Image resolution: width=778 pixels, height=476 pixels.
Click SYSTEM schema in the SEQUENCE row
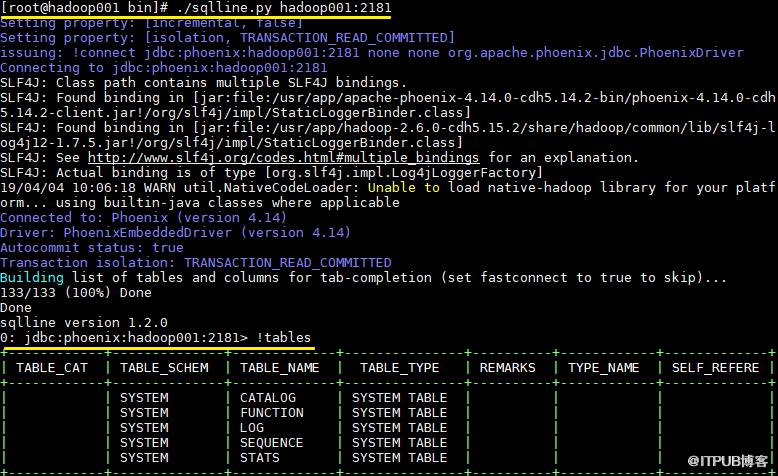point(144,443)
